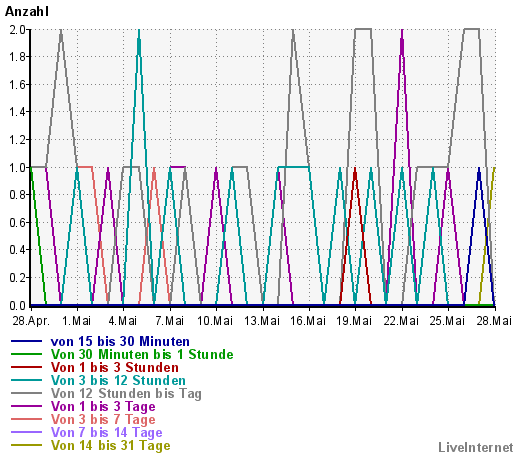
Task: Click the LiveInternet watermark text
Action: tap(476, 448)
